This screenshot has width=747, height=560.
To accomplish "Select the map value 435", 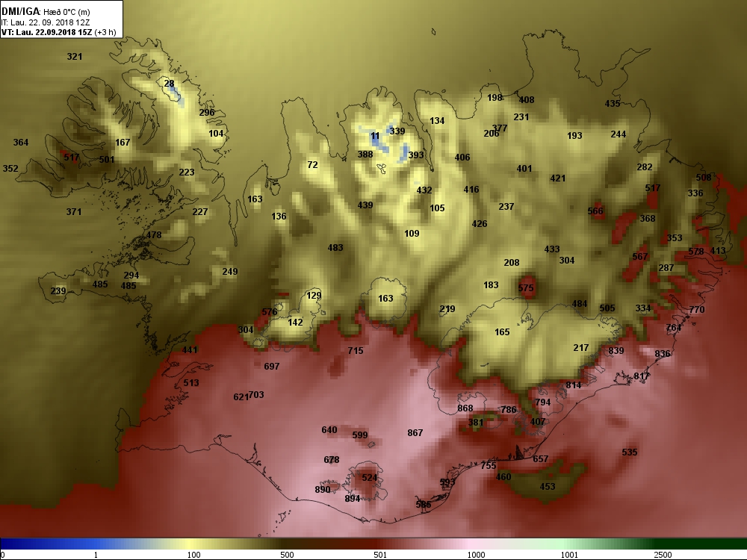I will pyautogui.click(x=613, y=104).
